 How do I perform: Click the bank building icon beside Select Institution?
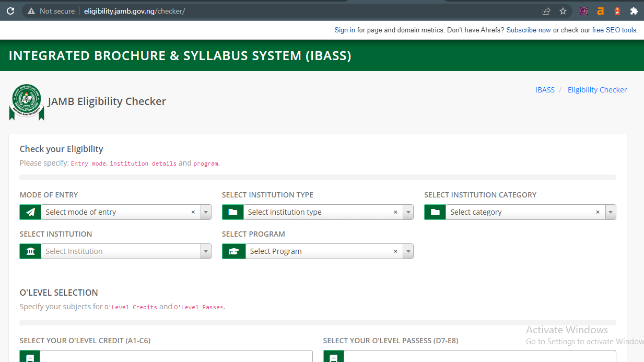coord(30,251)
